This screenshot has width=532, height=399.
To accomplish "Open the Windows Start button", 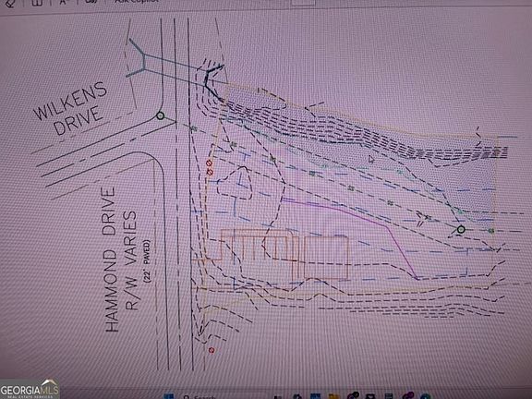I will coord(169,396).
